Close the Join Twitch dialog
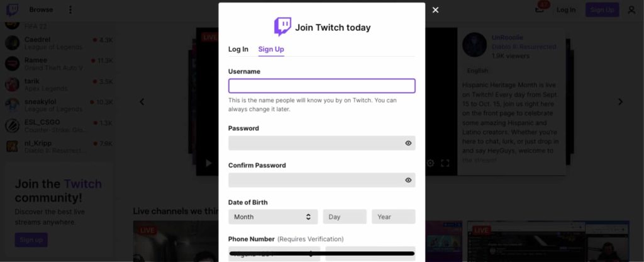 [435, 10]
